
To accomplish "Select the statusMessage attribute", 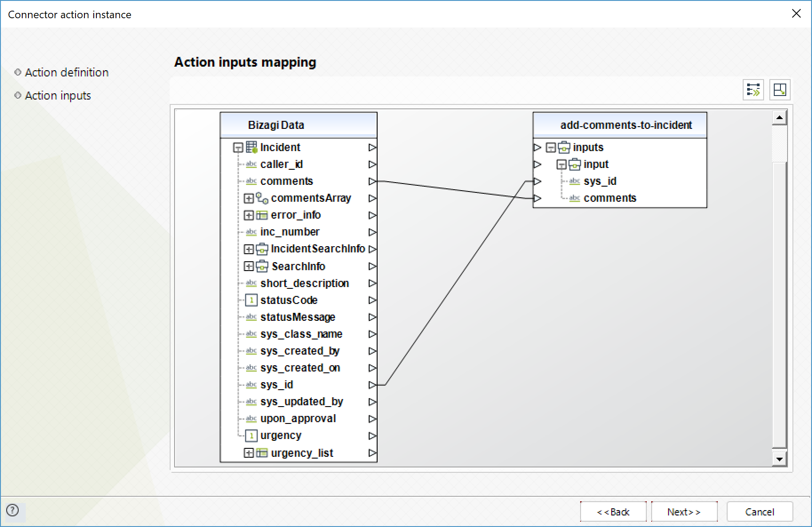I will coord(298,317).
